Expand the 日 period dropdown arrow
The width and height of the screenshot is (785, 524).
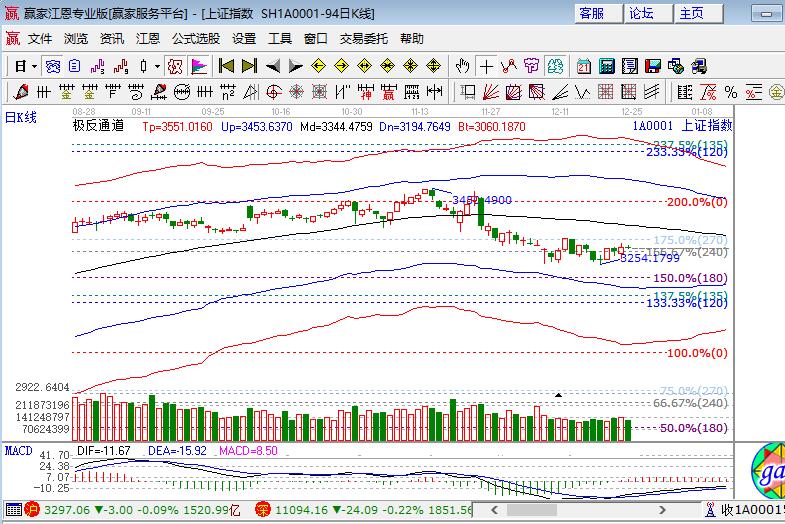[34, 66]
